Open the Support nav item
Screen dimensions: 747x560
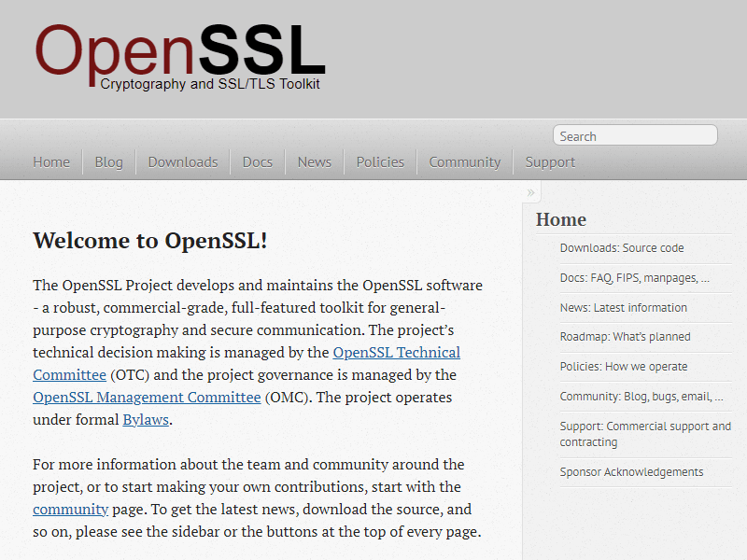pyautogui.click(x=550, y=162)
